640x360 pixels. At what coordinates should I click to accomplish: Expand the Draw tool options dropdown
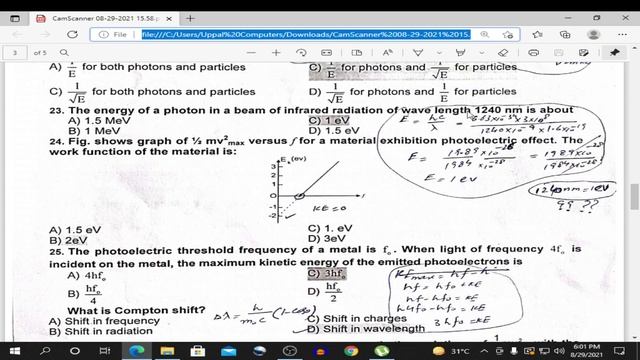click(x=439, y=53)
